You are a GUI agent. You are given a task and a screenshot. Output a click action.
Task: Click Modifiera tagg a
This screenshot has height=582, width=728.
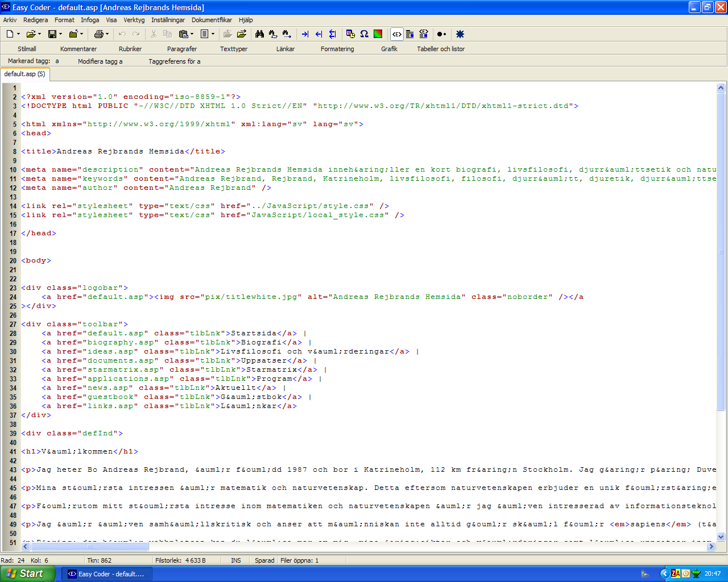(100, 61)
